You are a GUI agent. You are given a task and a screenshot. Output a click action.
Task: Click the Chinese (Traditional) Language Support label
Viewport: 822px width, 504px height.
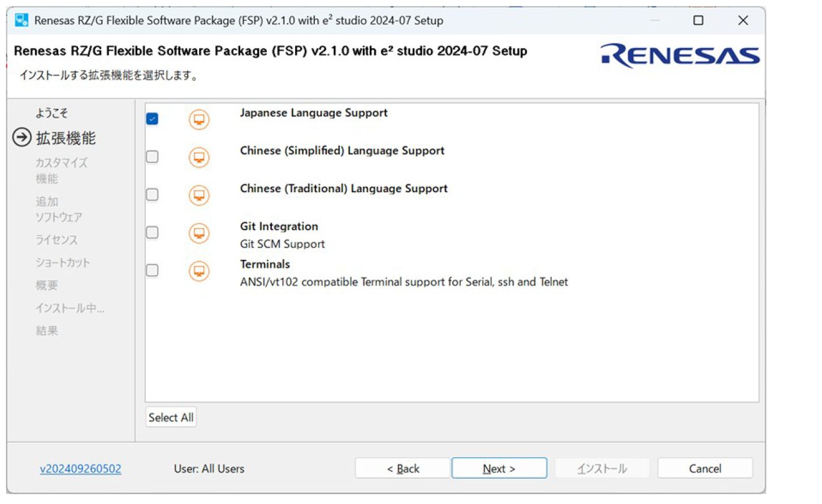pos(344,188)
